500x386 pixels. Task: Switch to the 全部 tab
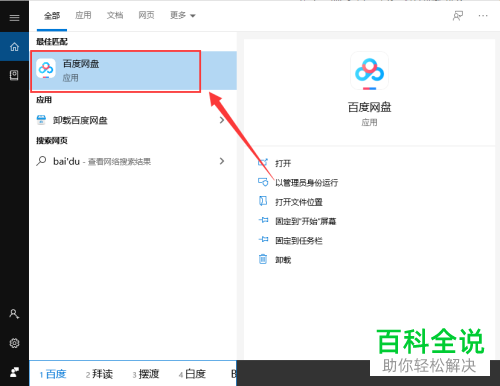pos(52,15)
